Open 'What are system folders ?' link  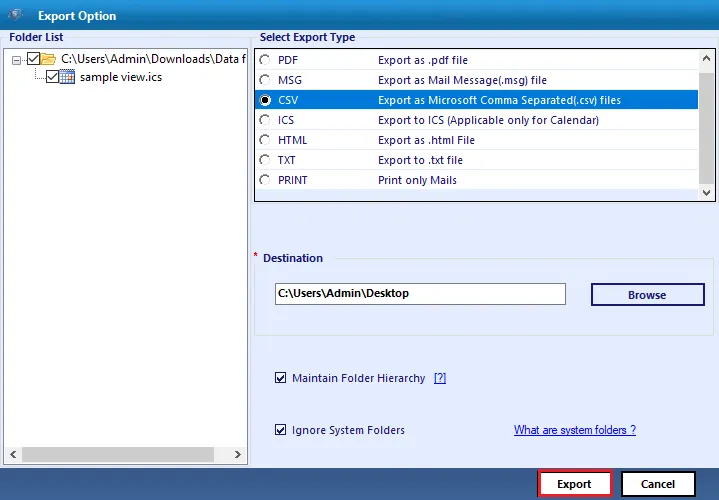point(575,430)
